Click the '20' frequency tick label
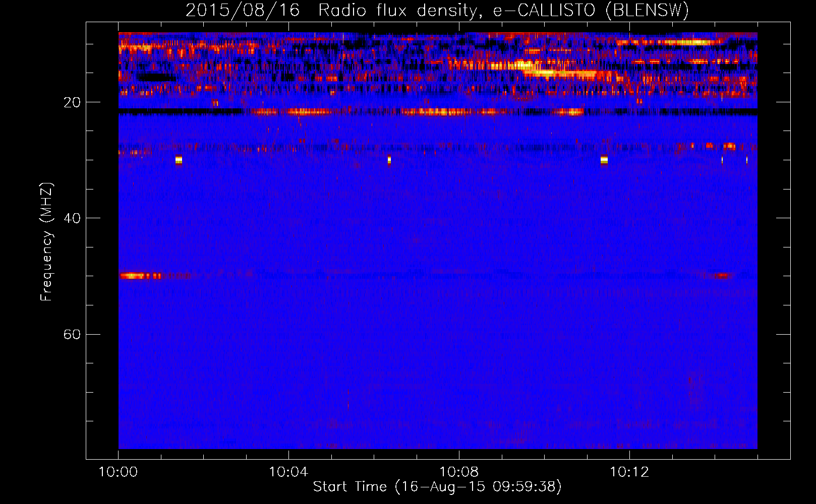Image resolution: width=816 pixels, height=504 pixels. [72, 102]
